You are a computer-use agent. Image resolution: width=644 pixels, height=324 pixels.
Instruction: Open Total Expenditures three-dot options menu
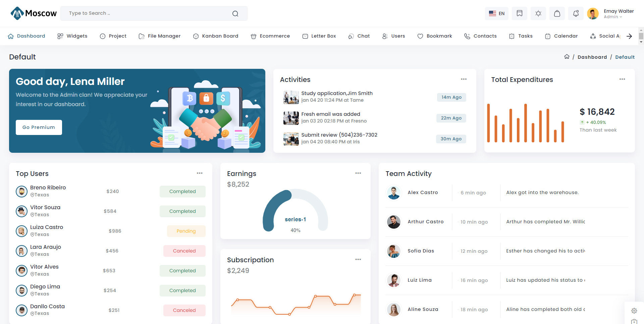tap(622, 79)
